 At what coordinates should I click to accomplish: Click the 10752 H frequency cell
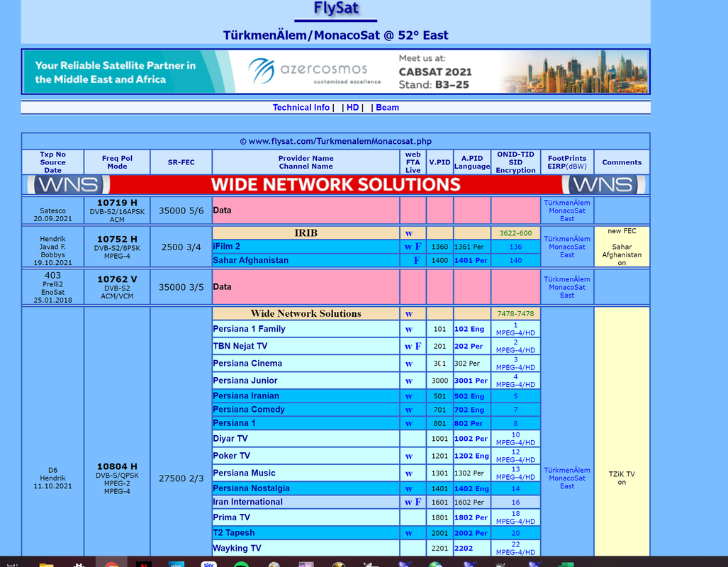(x=117, y=247)
